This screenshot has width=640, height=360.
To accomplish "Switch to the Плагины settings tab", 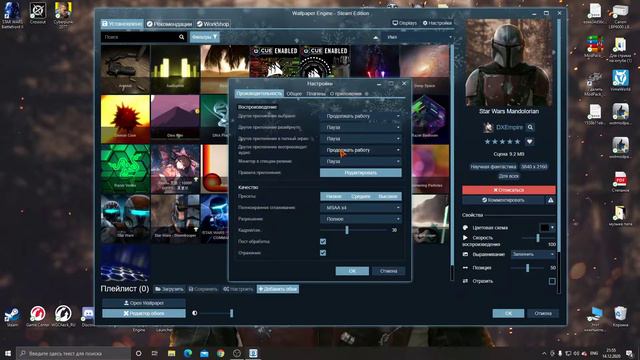I will pos(316,93).
